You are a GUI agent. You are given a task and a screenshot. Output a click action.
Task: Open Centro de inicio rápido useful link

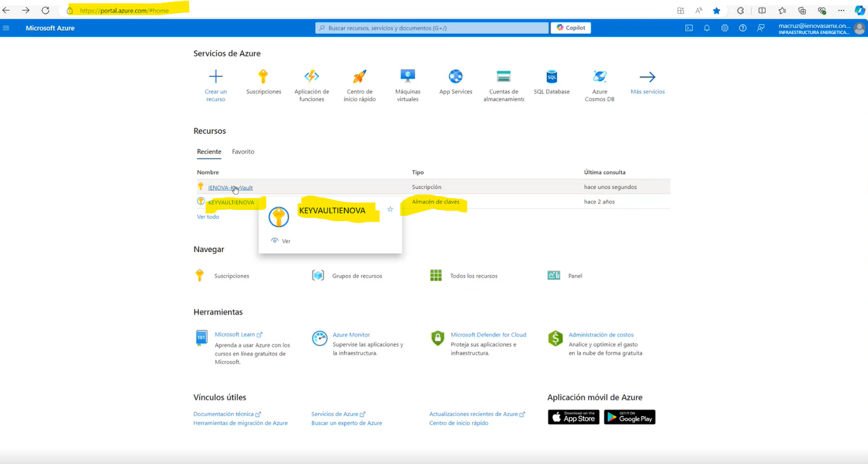pos(459,423)
